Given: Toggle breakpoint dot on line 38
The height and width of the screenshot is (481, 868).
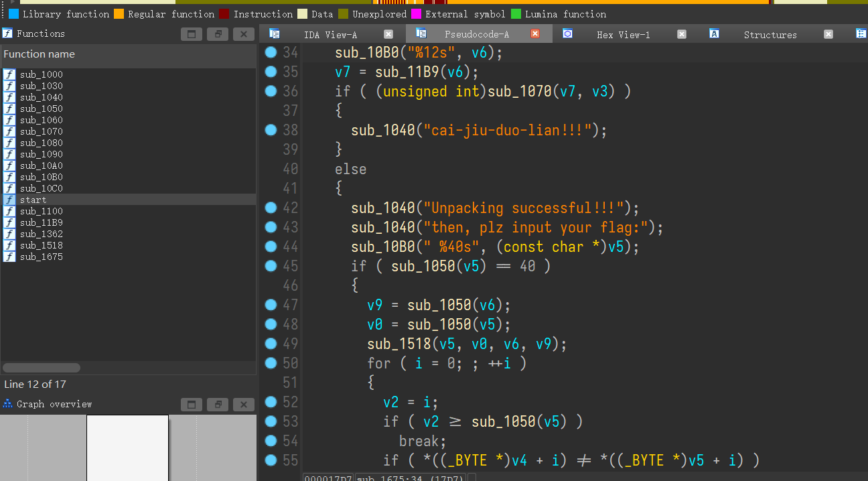Looking at the screenshot, I should tap(271, 130).
